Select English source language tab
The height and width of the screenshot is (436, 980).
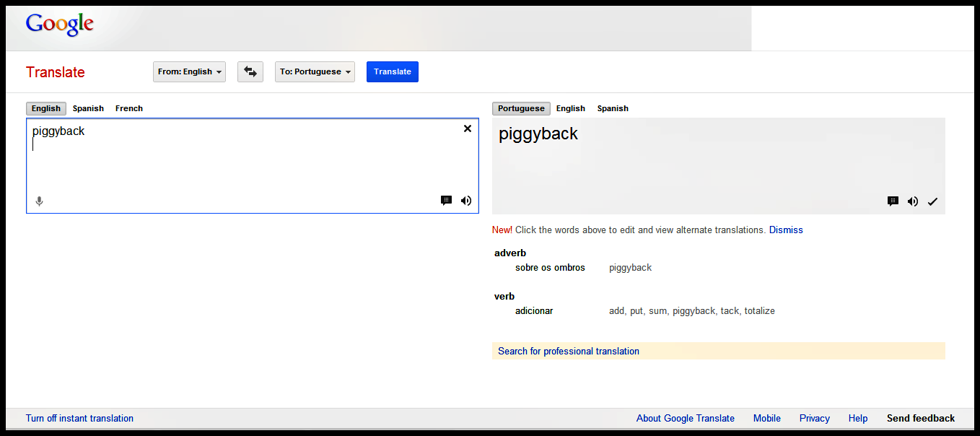[46, 108]
